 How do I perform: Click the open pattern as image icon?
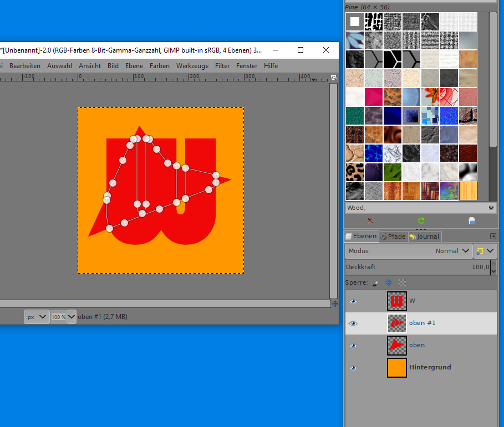(472, 220)
